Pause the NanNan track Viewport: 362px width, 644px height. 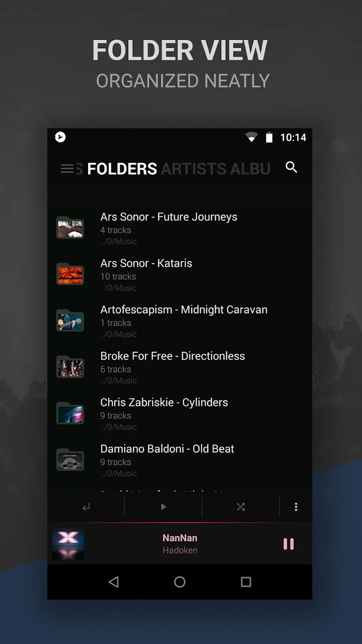click(x=289, y=544)
